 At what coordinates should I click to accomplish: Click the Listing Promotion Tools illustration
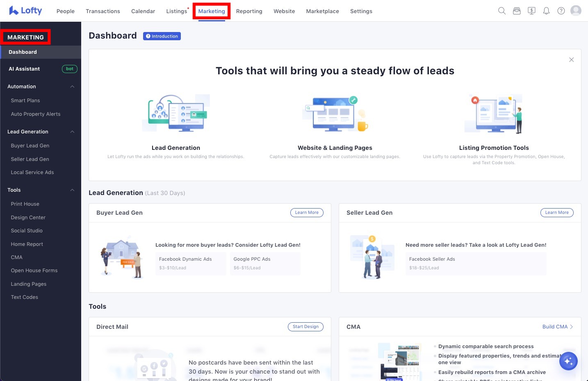coord(494,114)
